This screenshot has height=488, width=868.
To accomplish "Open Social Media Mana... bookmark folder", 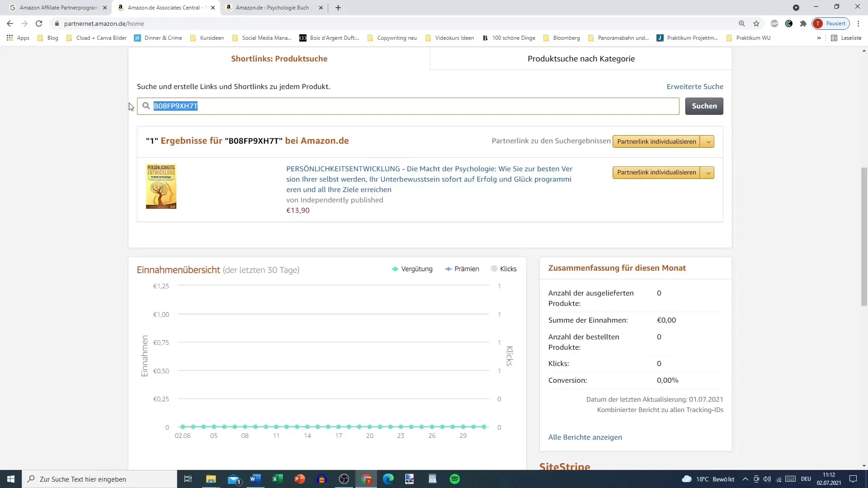I will 262,38.
